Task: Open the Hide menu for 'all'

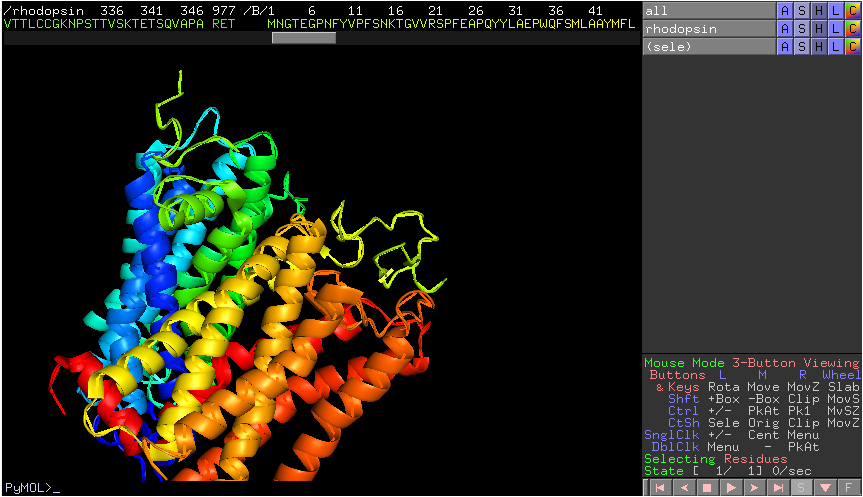Action: pos(819,10)
